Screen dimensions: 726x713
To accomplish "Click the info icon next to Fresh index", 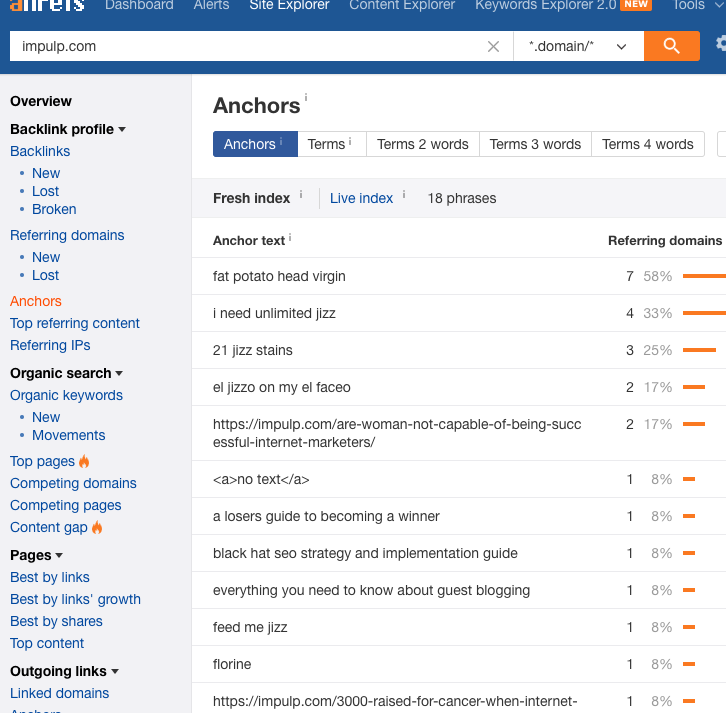I will click(301, 194).
